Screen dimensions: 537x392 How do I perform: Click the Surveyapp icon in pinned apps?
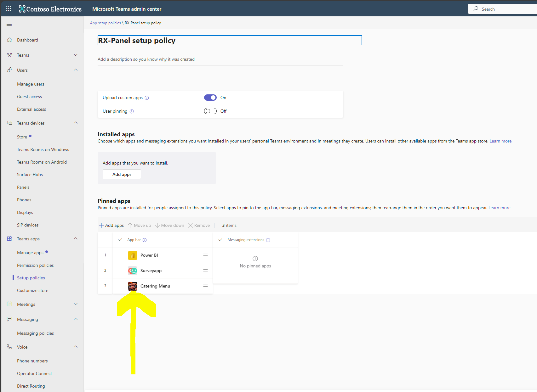pyautogui.click(x=132, y=271)
